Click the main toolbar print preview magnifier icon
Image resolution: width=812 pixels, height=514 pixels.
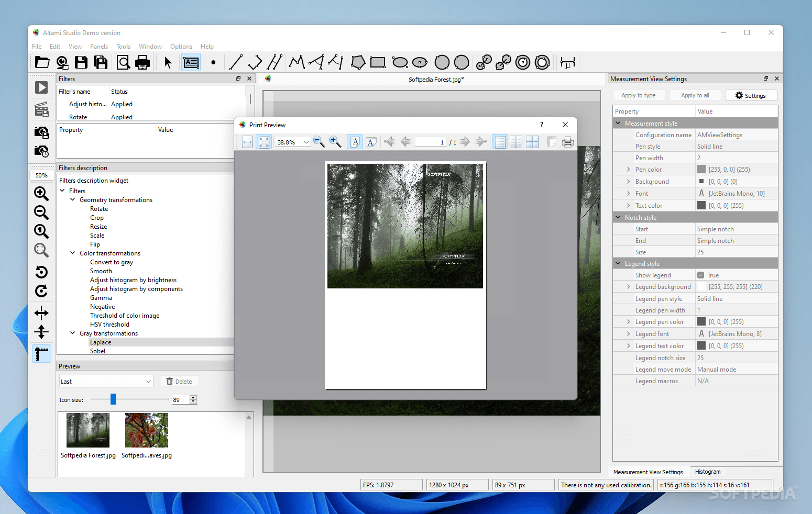123,63
